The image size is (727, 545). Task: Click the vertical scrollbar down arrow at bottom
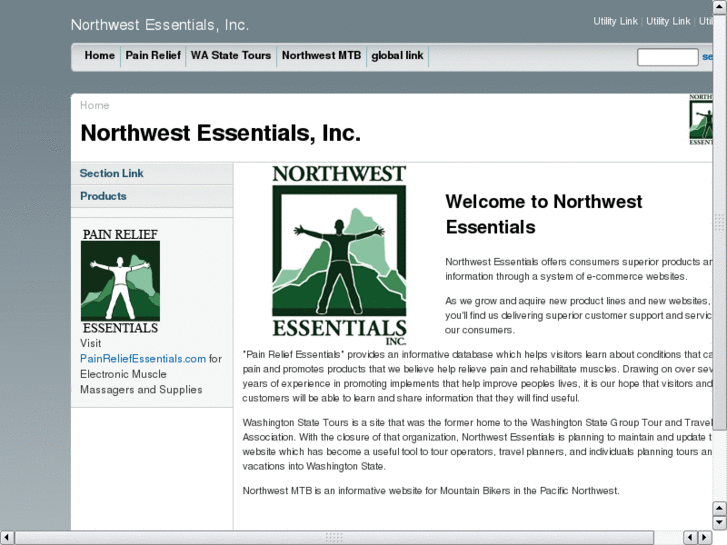[x=720, y=523]
